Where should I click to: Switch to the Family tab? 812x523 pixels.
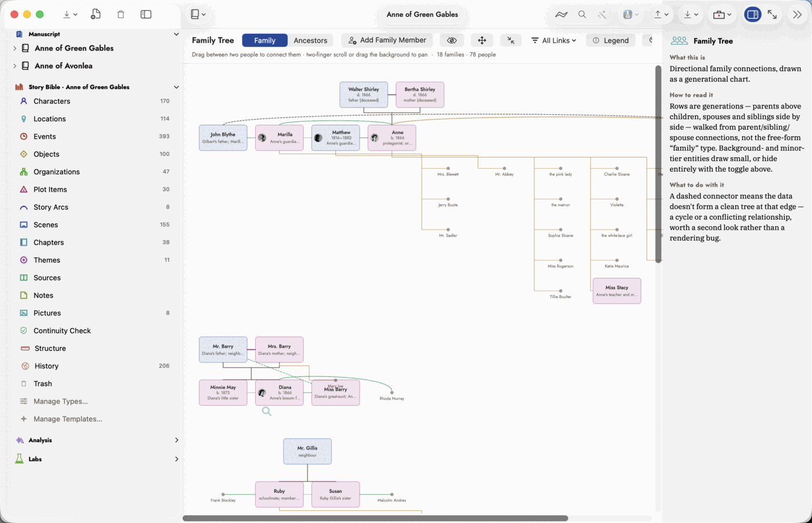(x=264, y=40)
